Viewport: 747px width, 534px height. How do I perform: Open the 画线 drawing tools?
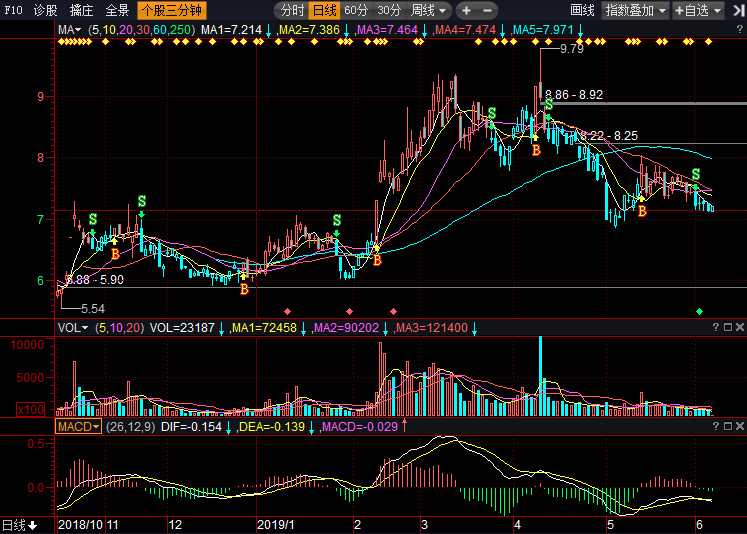point(582,10)
